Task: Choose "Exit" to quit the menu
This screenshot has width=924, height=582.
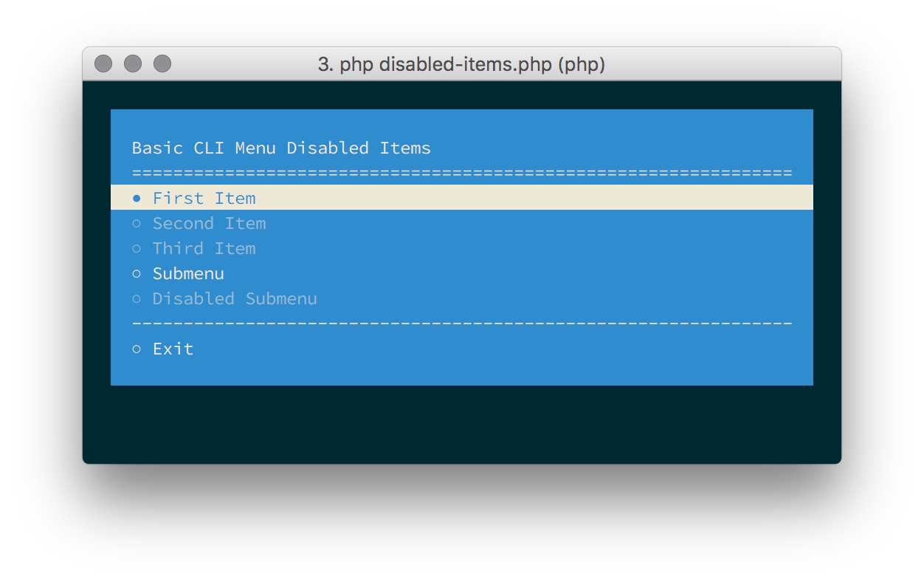Action: pos(173,349)
